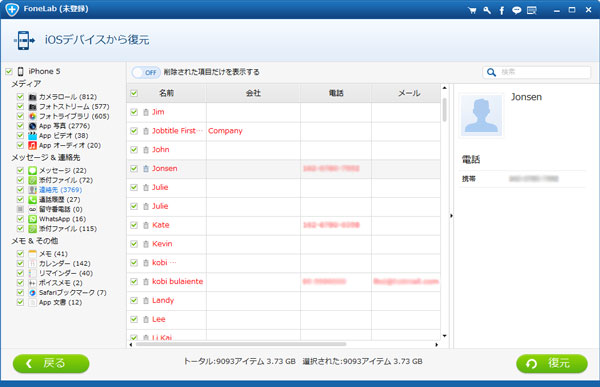The height and width of the screenshot is (387, 600).
Task: Click the App ビデオ clapperboard icon
Action: pyautogui.click(x=33, y=136)
